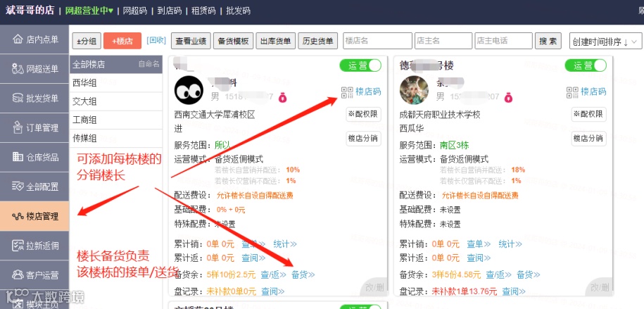Open 店内点单 from sidebar

(x=34, y=39)
